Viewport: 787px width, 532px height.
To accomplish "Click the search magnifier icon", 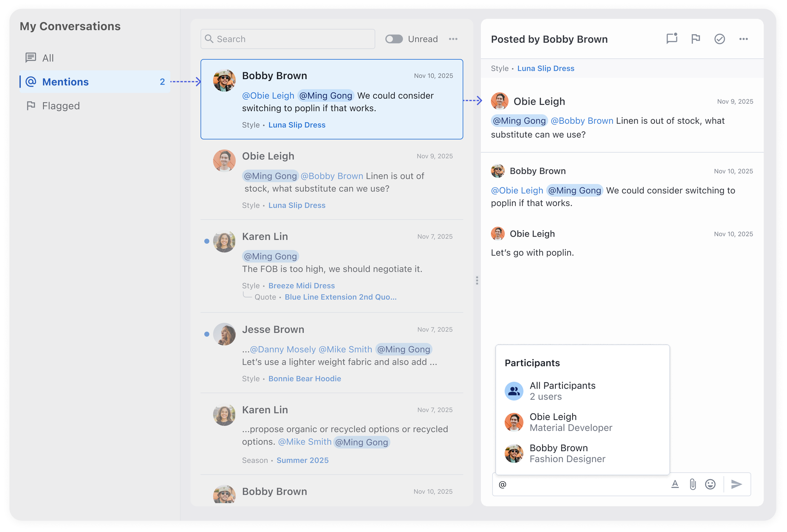I will point(209,39).
